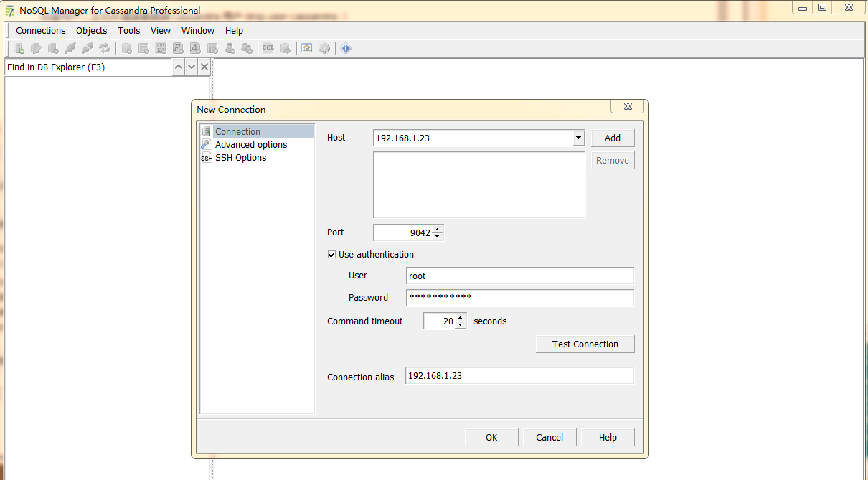This screenshot has height=480, width=868.
Task: Click into the Connection alias field
Action: (x=519, y=376)
